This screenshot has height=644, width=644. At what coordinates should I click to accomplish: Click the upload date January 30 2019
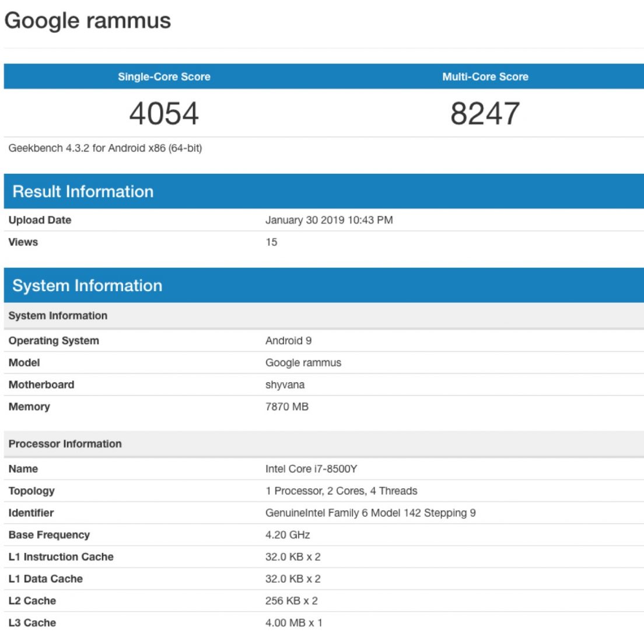tap(328, 220)
